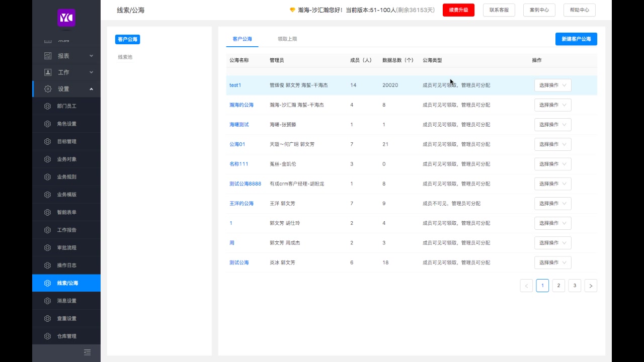
Task: Open 选择操作 dropdown for 测试公海 row
Action: pos(552,262)
